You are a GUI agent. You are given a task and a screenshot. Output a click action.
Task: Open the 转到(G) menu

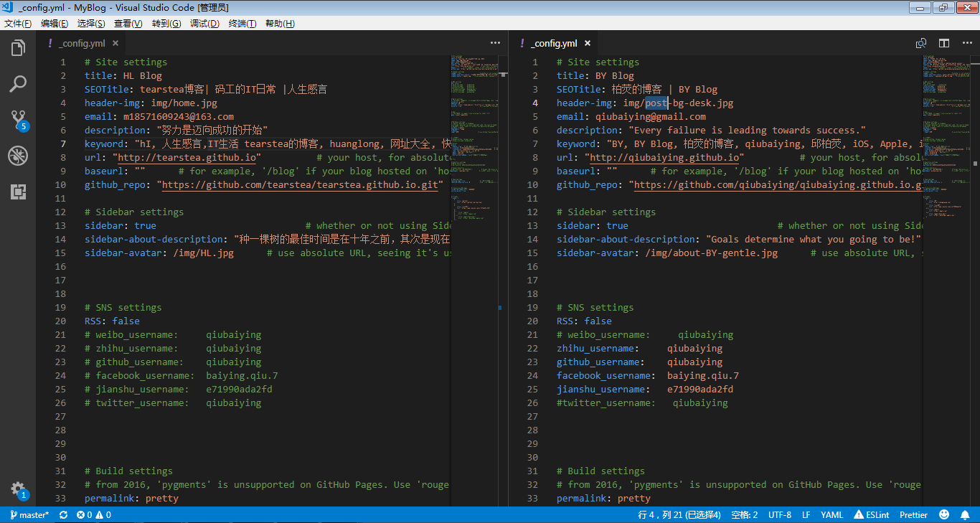coord(166,24)
